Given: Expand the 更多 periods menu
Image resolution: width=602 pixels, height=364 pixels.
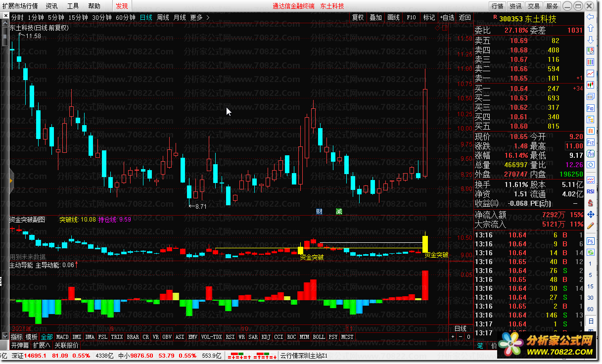Looking at the screenshot, I should point(199,17).
